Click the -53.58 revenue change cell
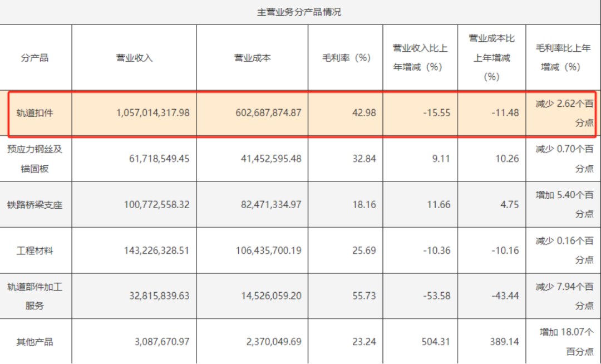 tap(436, 296)
